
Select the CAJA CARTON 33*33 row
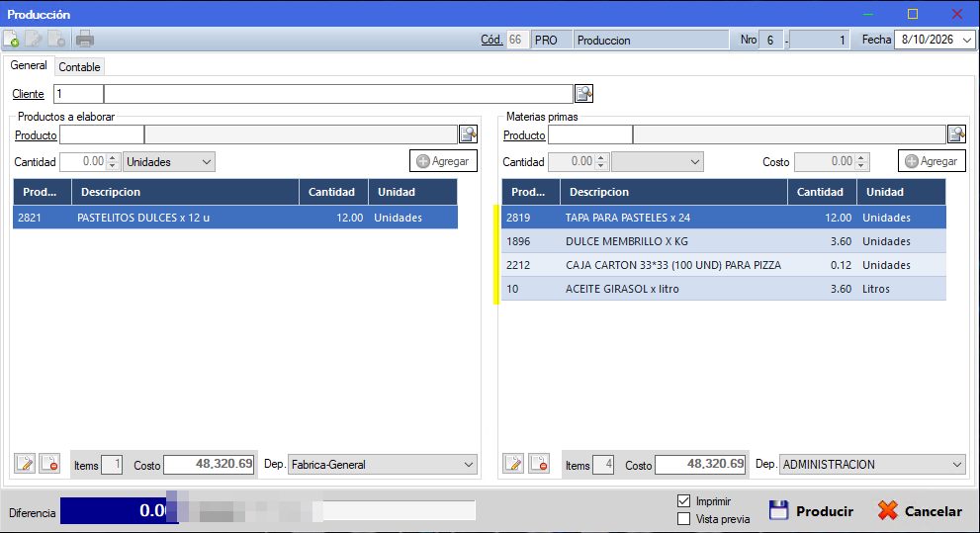pyautogui.click(x=724, y=265)
